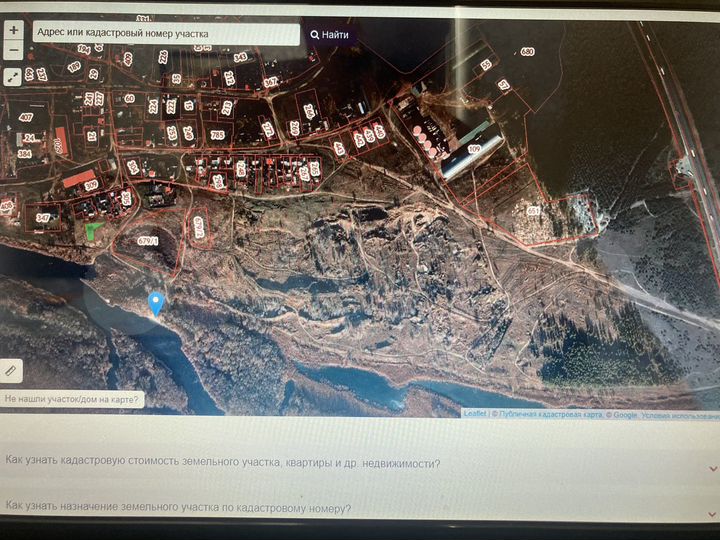Open 'Не нашли участок/дом на карте?' link
The image size is (720, 540).
[x=71, y=399]
